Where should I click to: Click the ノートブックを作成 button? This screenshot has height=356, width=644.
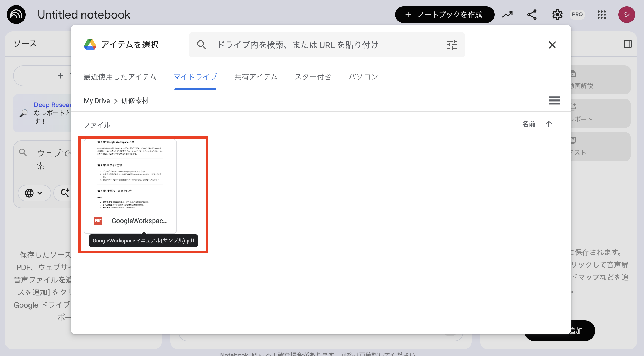(444, 15)
